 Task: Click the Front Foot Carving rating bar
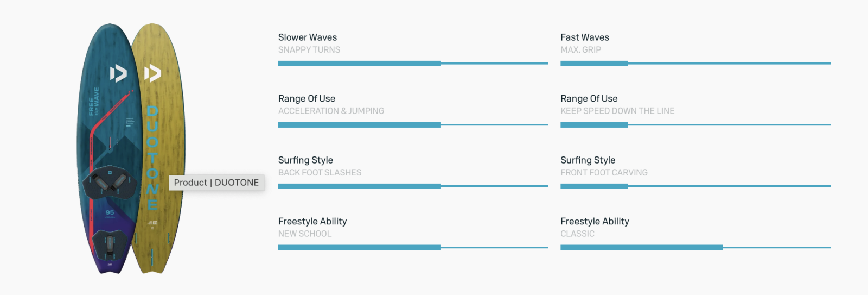pyautogui.click(x=695, y=186)
